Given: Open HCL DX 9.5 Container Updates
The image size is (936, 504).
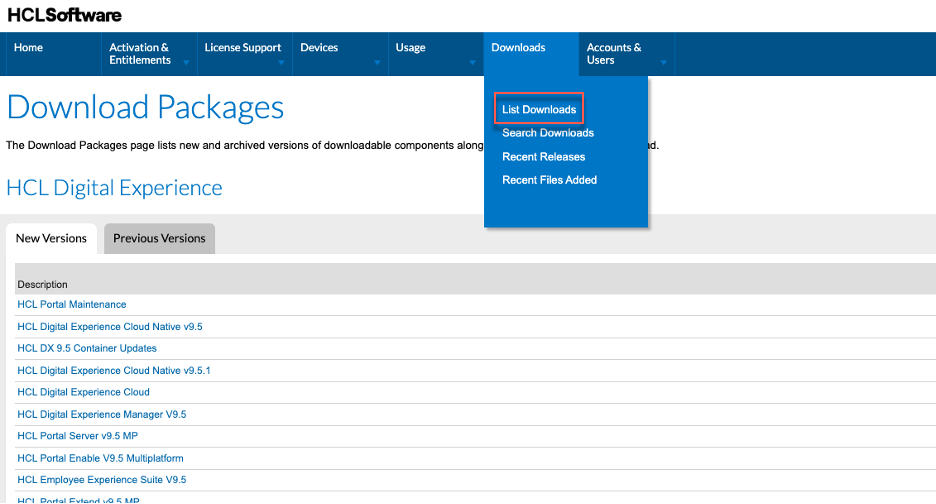Looking at the screenshot, I should click(x=87, y=348).
